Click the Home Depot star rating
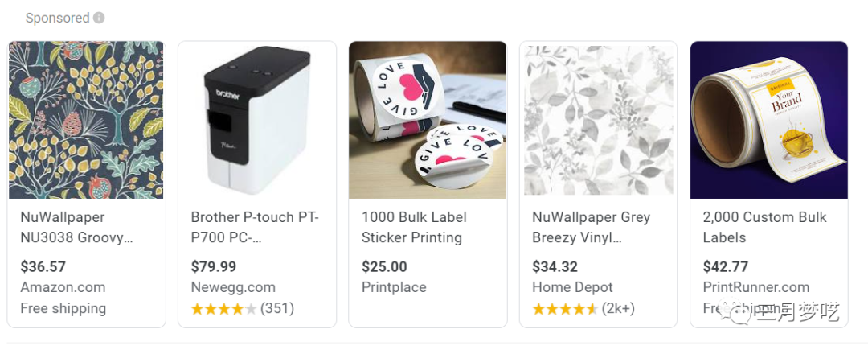 point(565,308)
